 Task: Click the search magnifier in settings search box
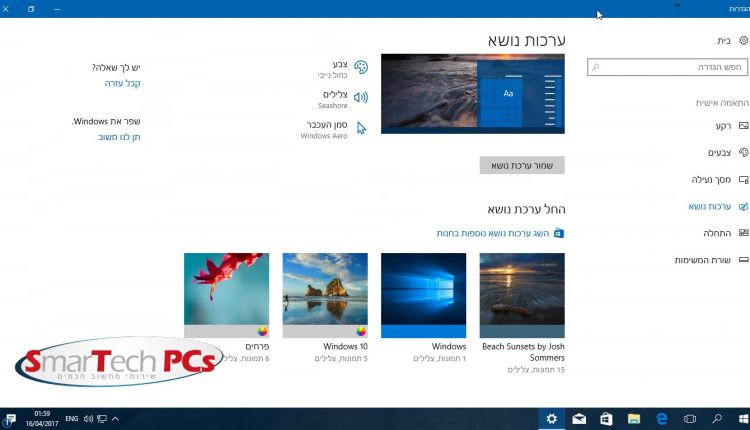coord(596,67)
